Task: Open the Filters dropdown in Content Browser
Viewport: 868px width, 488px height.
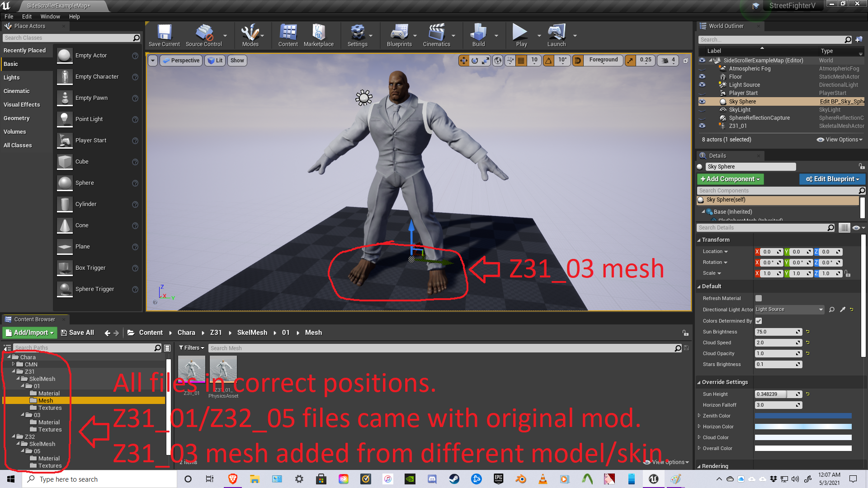Action: coord(192,348)
